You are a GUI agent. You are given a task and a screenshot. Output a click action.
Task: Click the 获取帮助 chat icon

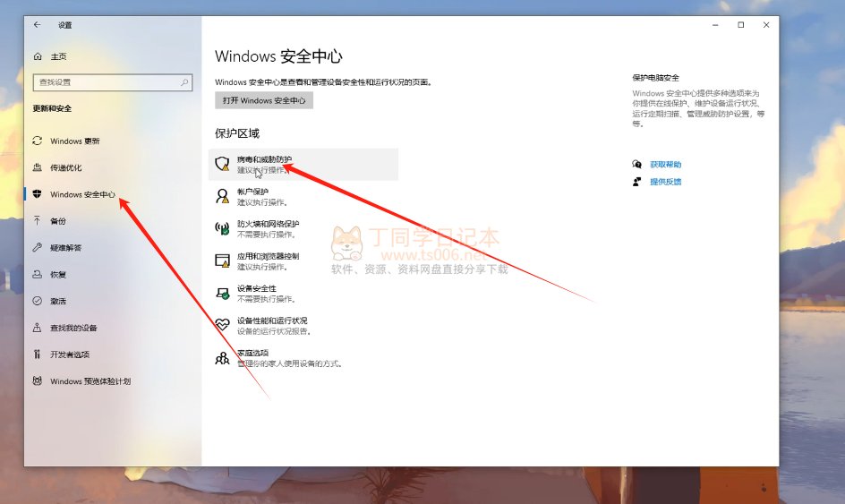click(637, 164)
